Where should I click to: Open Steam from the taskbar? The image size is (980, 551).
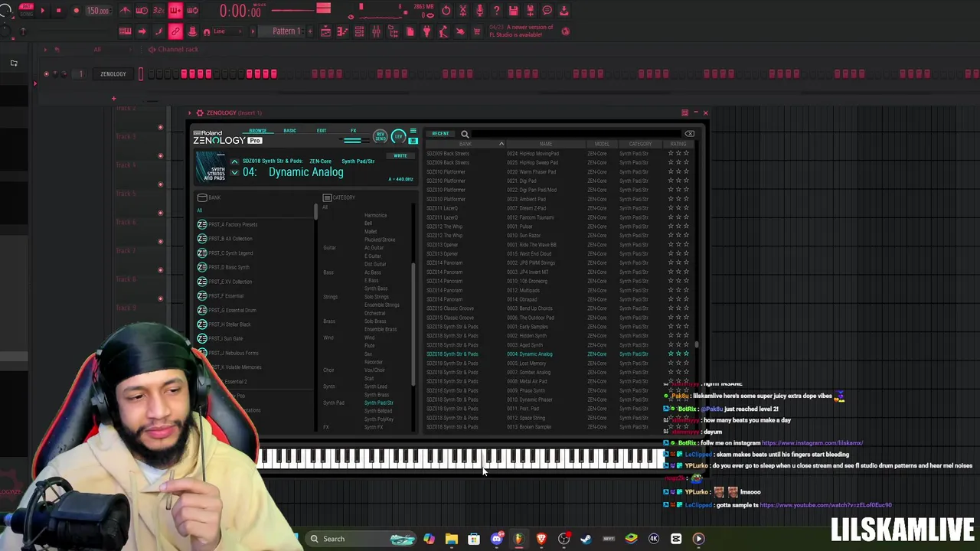pos(586,539)
